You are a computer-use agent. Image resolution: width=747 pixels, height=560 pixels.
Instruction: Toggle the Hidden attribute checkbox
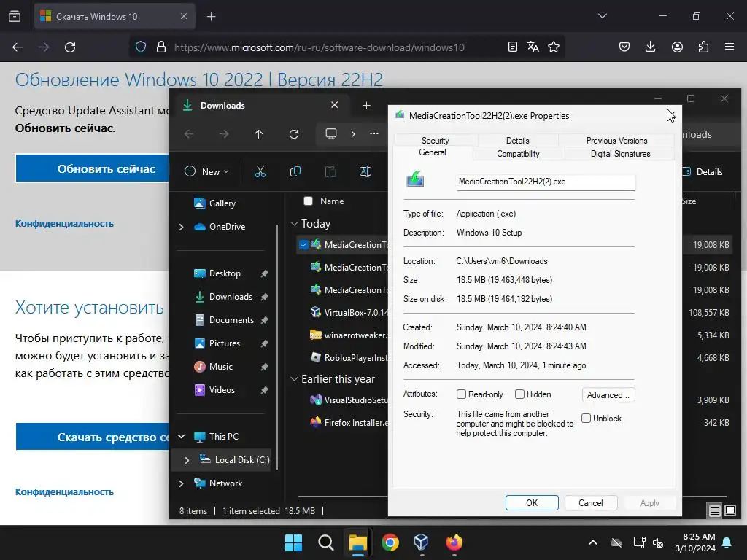pos(519,394)
